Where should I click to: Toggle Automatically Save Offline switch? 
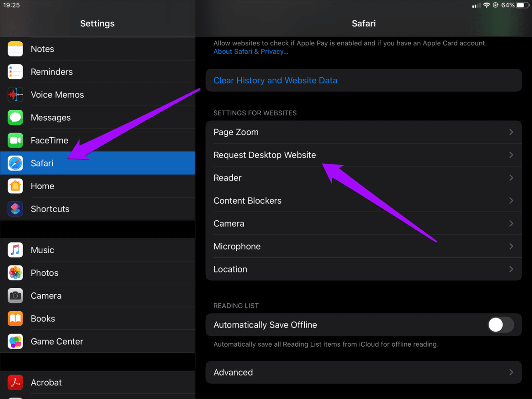point(501,325)
